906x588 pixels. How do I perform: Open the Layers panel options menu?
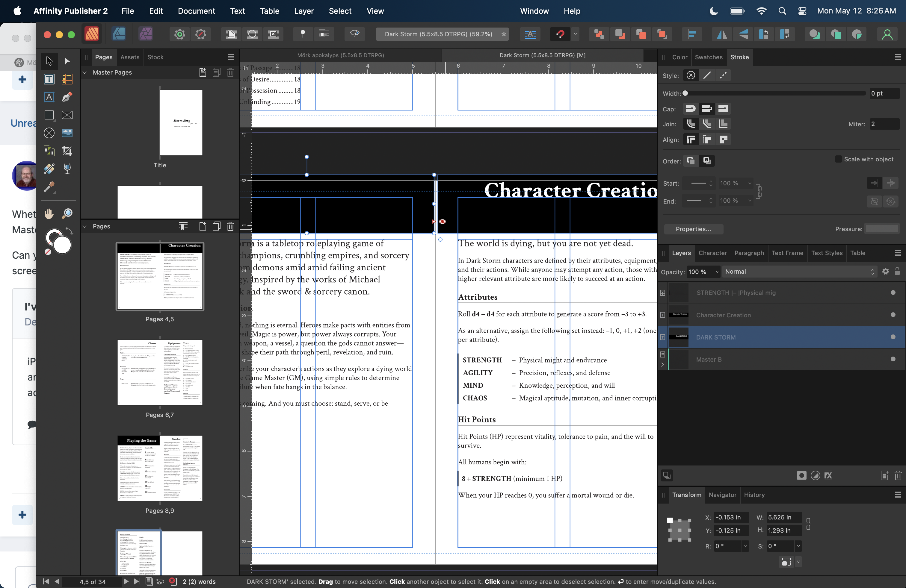(898, 253)
